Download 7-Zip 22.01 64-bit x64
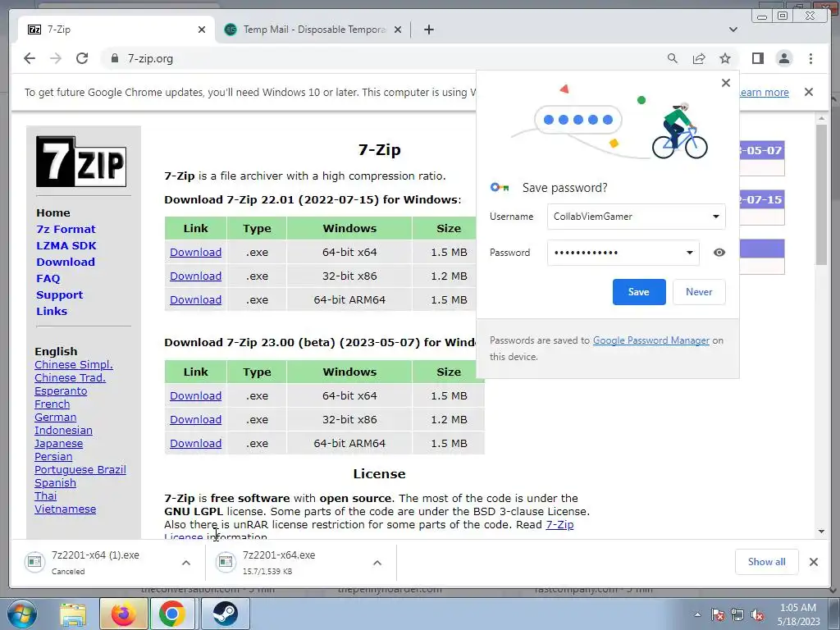 (x=195, y=253)
